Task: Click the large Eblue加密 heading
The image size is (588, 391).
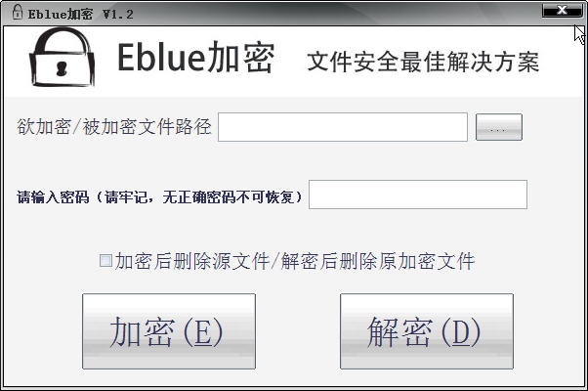Action: click(x=195, y=57)
